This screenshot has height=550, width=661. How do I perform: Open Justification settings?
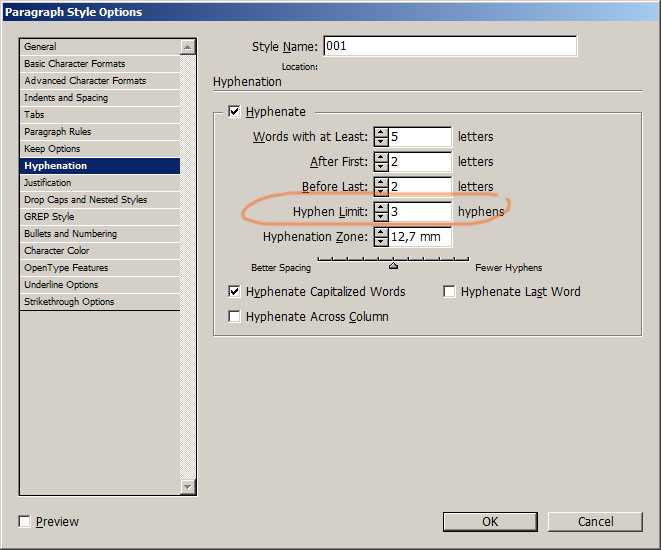[100, 182]
